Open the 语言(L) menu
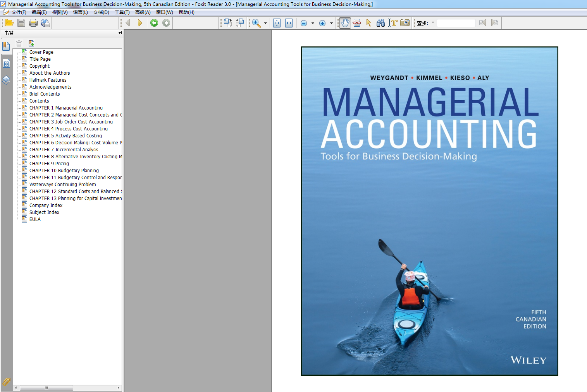Screen dimensions: 587x392 coord(81,12)
